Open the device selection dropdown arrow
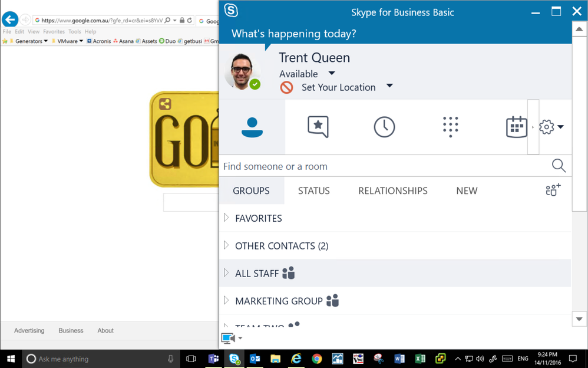 point(240,339)
